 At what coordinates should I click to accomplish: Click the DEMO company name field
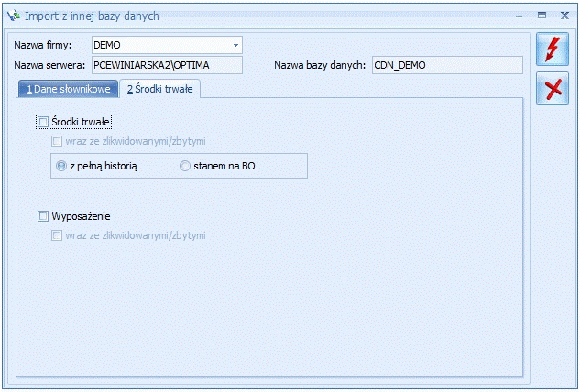167,45
